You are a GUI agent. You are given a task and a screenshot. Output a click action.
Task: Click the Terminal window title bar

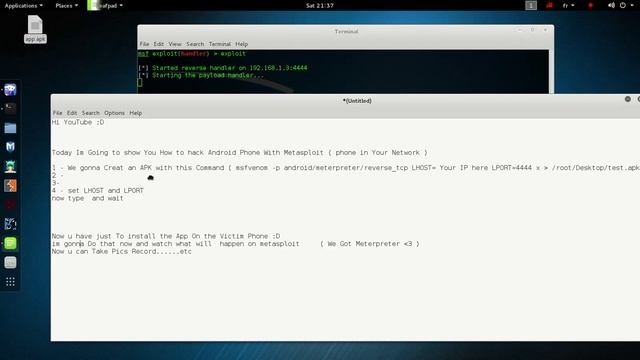[x=346, y=31]
